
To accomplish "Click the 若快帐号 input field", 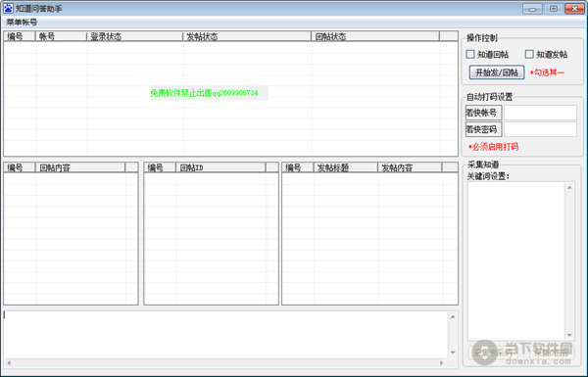I will point(540,113).
